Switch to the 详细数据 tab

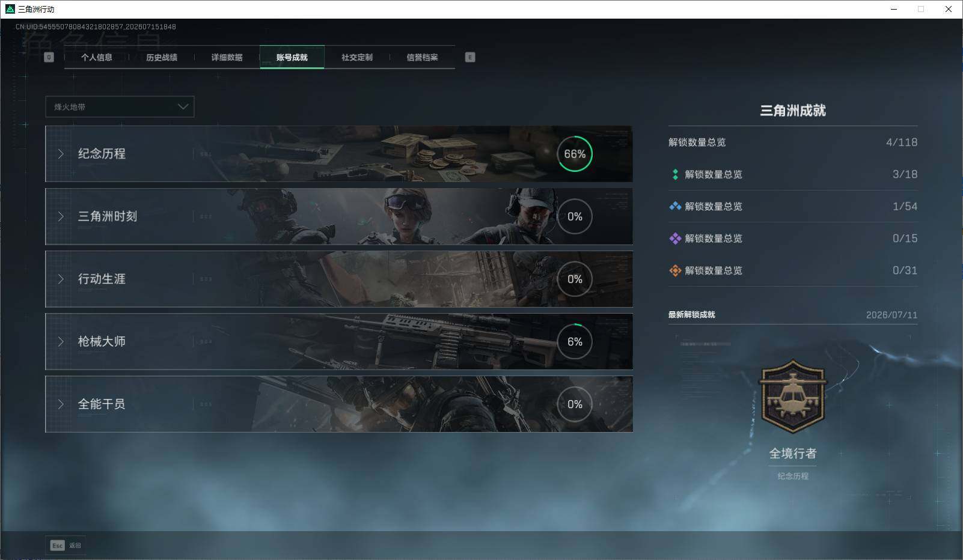coord(227,57)
